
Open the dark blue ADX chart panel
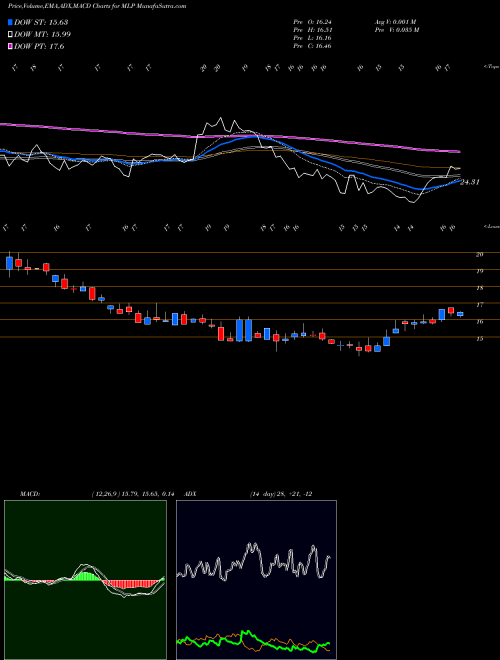[256, 580]
